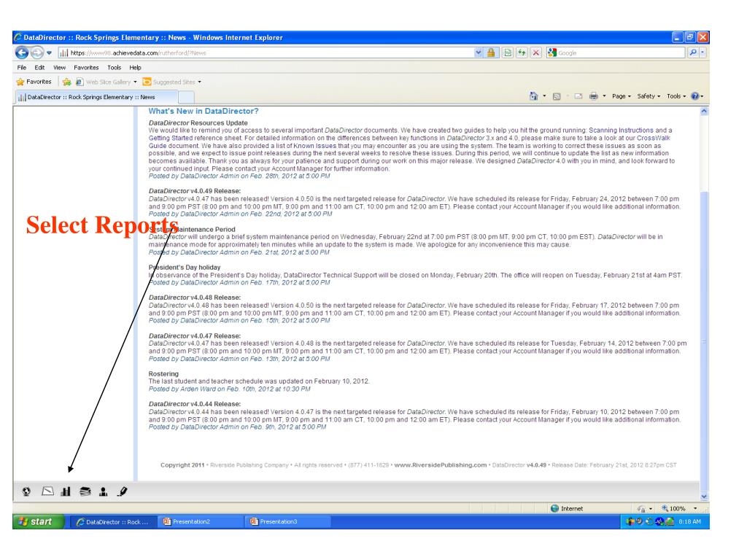Expand the Print dropdown arrow
747x560 pixels.
604,96
